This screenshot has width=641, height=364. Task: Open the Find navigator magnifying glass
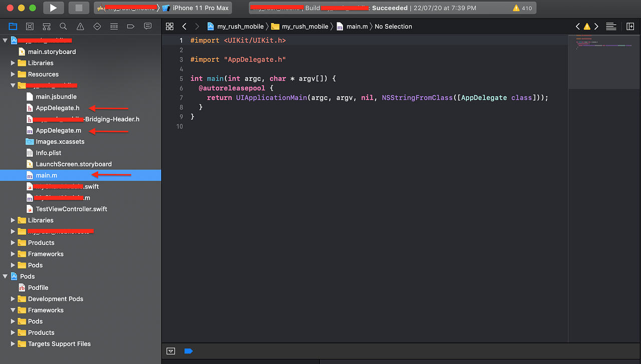pyautogui.click(x=63, y=26)
